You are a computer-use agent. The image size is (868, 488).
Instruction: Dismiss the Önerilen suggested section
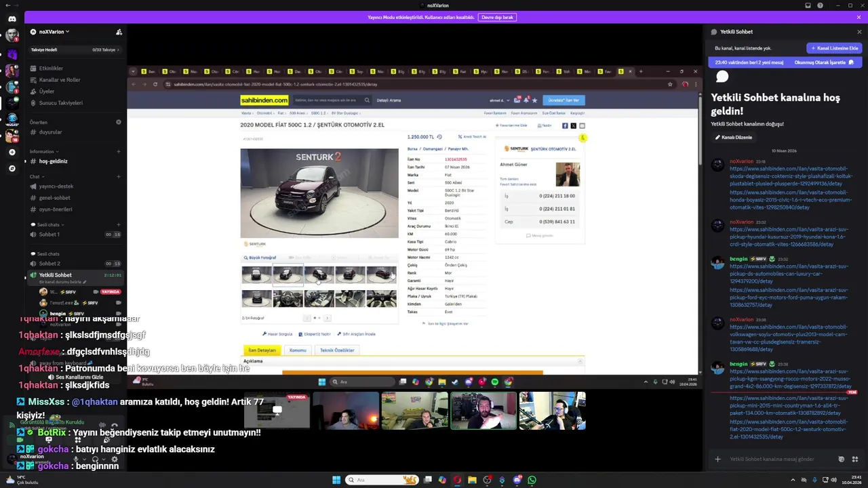[119, 122]
